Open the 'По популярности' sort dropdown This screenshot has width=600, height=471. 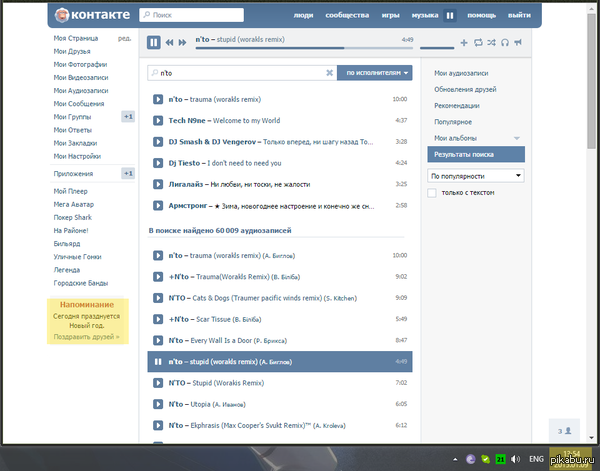click(475, 175)
